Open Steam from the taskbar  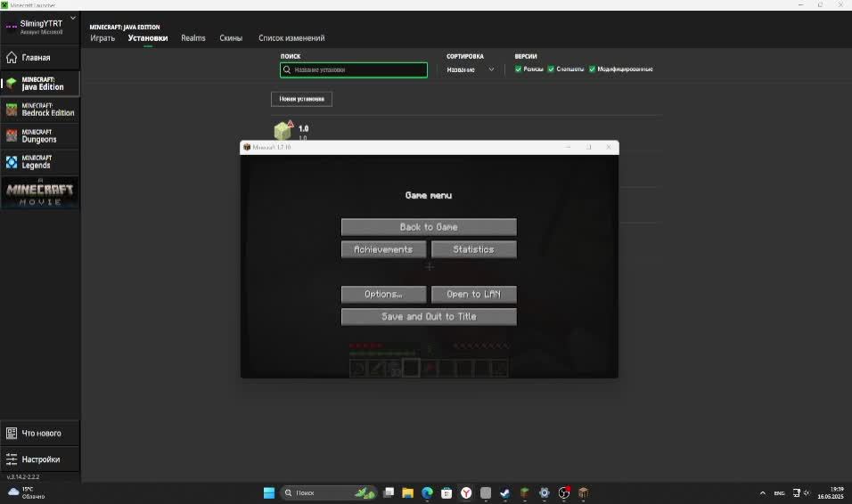click(x=505, y=492)
